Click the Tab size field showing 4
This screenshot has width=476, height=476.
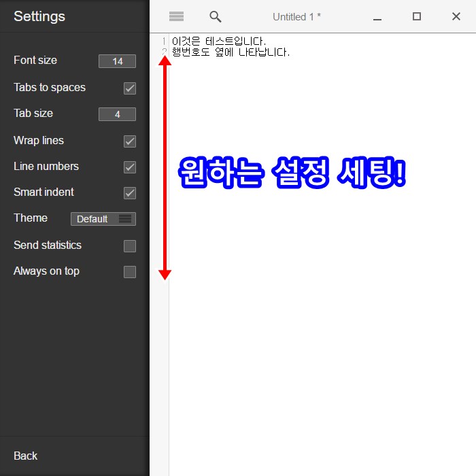pos(117,114)
